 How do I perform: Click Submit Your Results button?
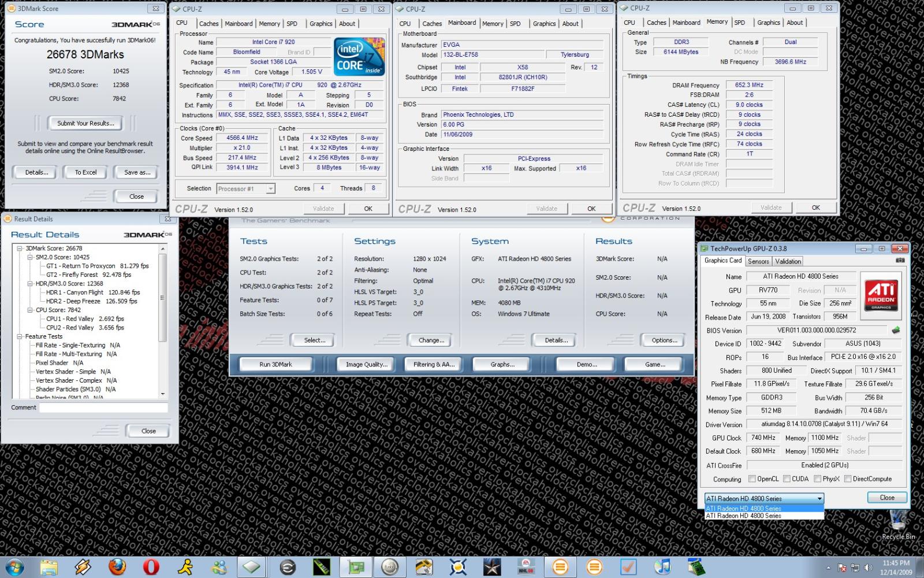coord(85,123)
